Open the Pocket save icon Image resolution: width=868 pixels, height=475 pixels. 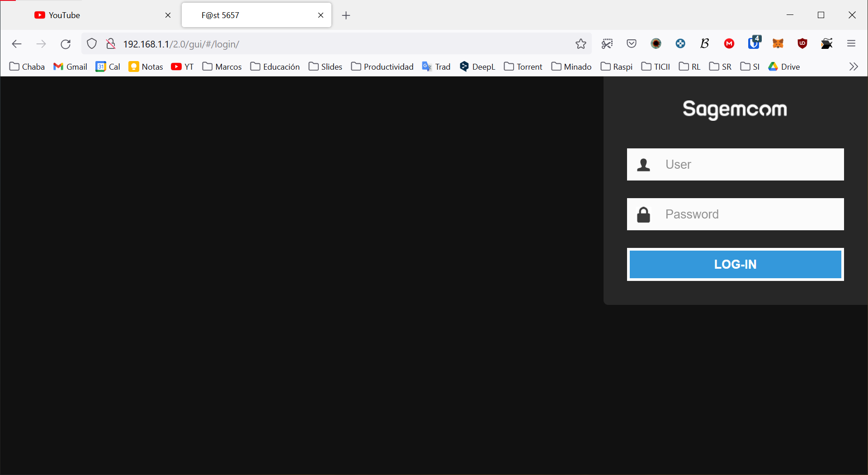(632, 44)
